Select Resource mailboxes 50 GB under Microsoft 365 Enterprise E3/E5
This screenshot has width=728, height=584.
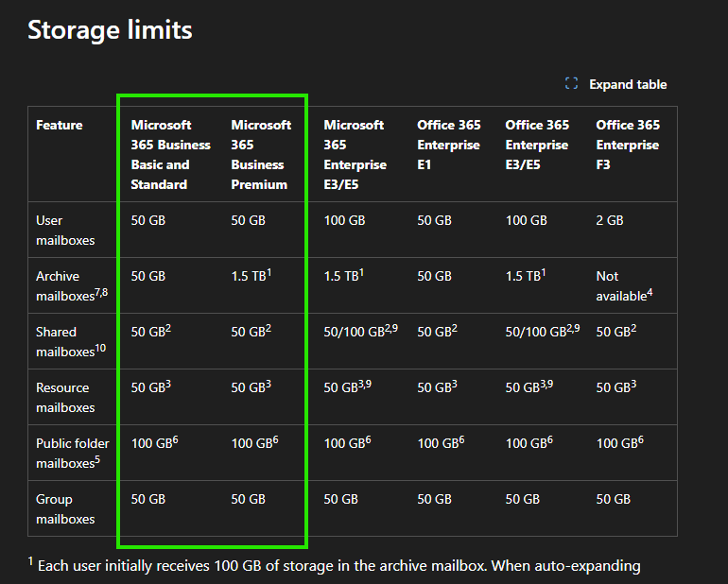point(348,386)
